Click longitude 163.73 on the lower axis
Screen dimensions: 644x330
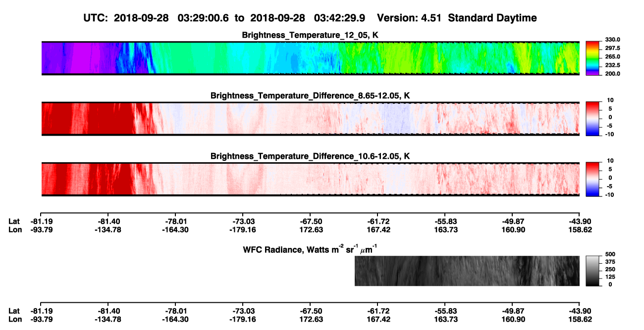tap(445, 319)
